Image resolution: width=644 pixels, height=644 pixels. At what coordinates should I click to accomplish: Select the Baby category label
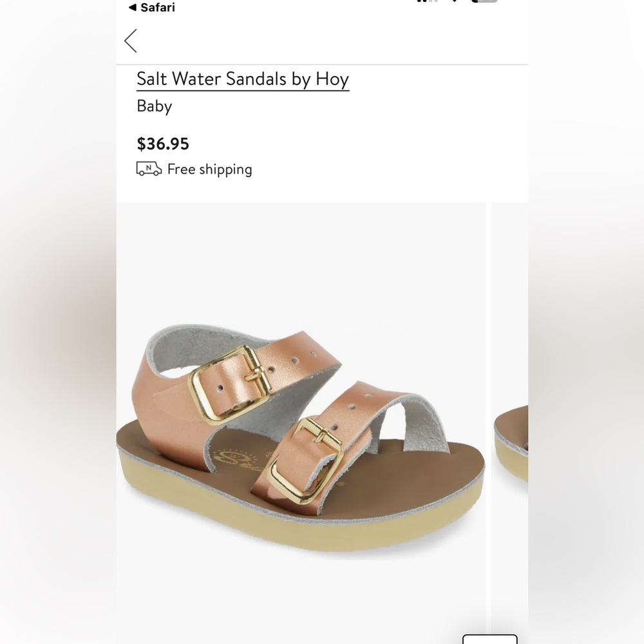(155, 106)
